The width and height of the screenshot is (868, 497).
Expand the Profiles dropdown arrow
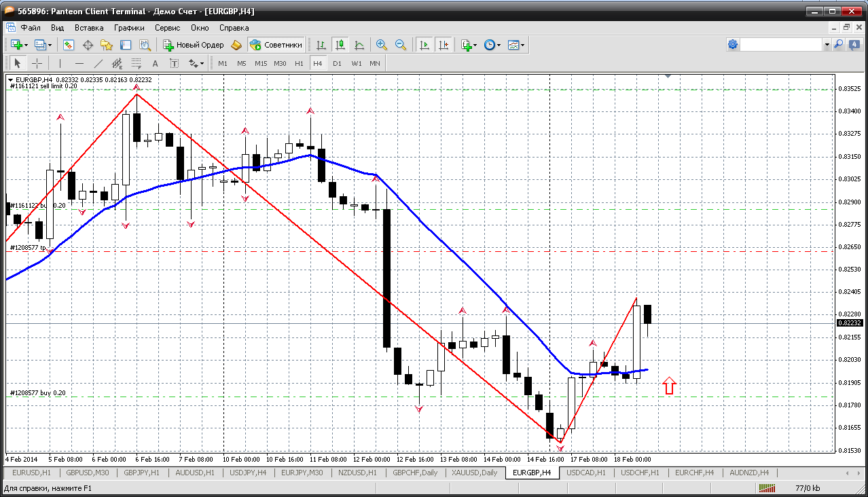(x=50, y=45)
